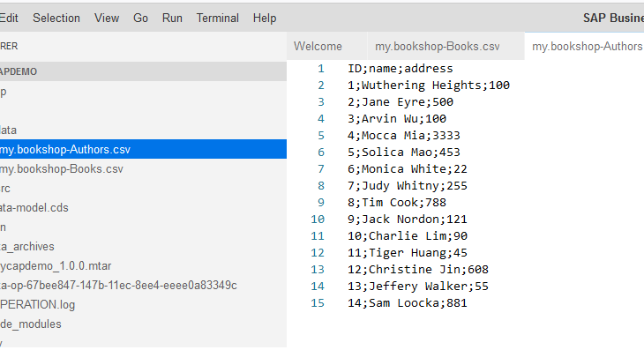Click line number 15 in the gutter
Screen dimensions: 644x350
(x=318, y=303)
